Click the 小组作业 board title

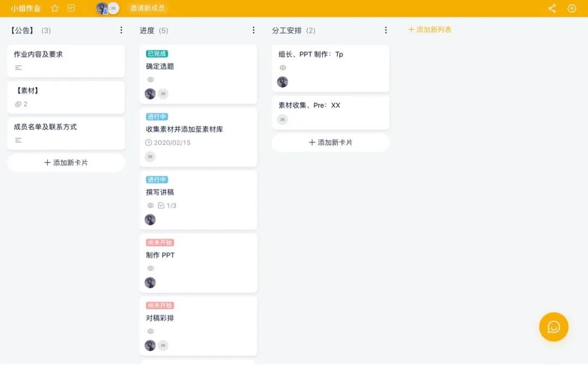[26, 9]
